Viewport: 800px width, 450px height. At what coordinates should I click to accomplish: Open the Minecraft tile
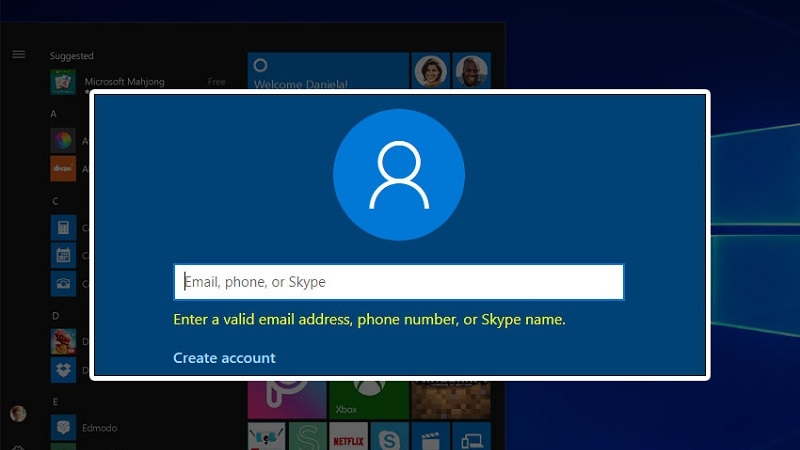451,397
